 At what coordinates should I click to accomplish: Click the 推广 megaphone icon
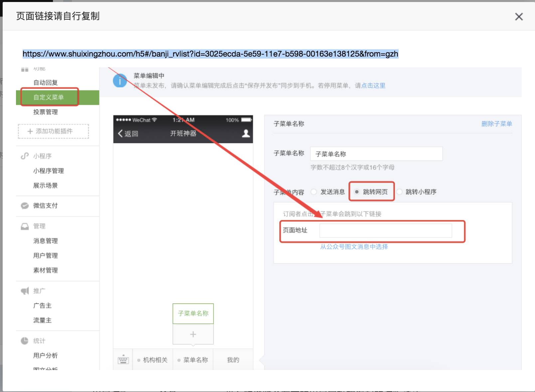pos(25,291)
